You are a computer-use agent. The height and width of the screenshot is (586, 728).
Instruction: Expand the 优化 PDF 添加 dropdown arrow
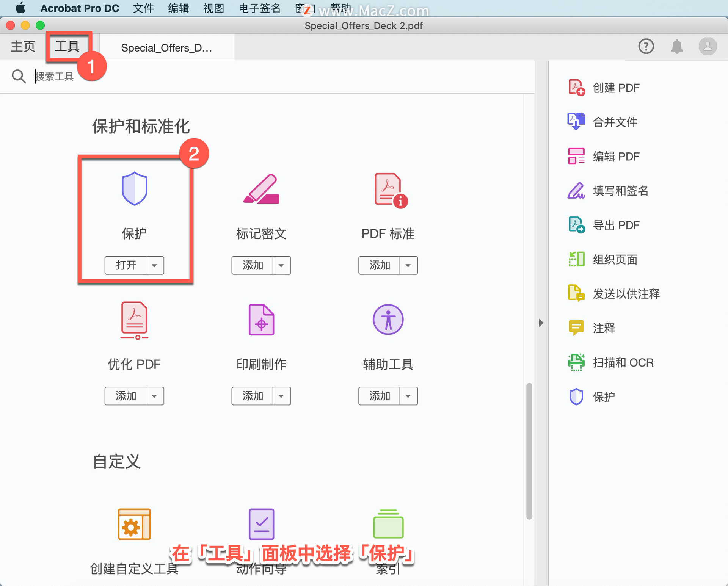click(155, 396)
